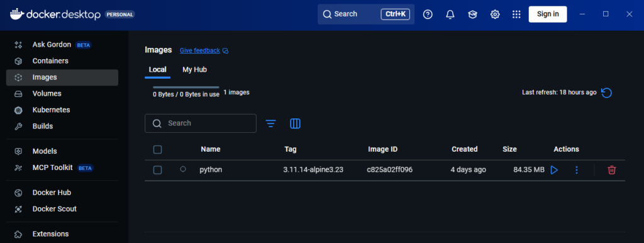Run the python image
This screenshot has height=243, width=644.
[554, 170]
